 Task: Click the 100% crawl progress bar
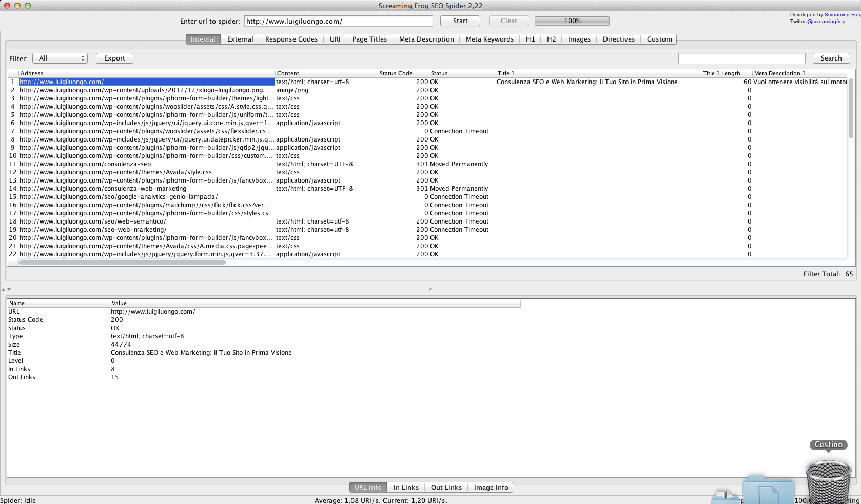click(572, 21)
